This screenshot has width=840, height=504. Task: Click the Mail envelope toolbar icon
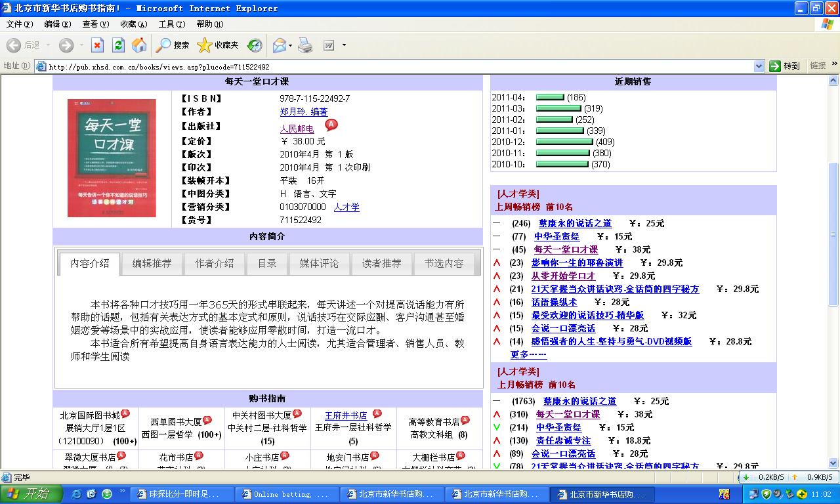click(279, 45)
